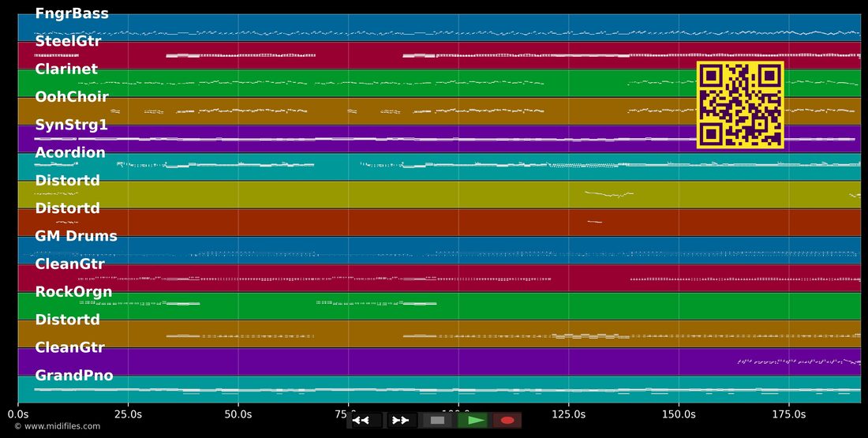Select the OohChoir track label
This screenshot has height=438, width=868.
click(71, 97)
